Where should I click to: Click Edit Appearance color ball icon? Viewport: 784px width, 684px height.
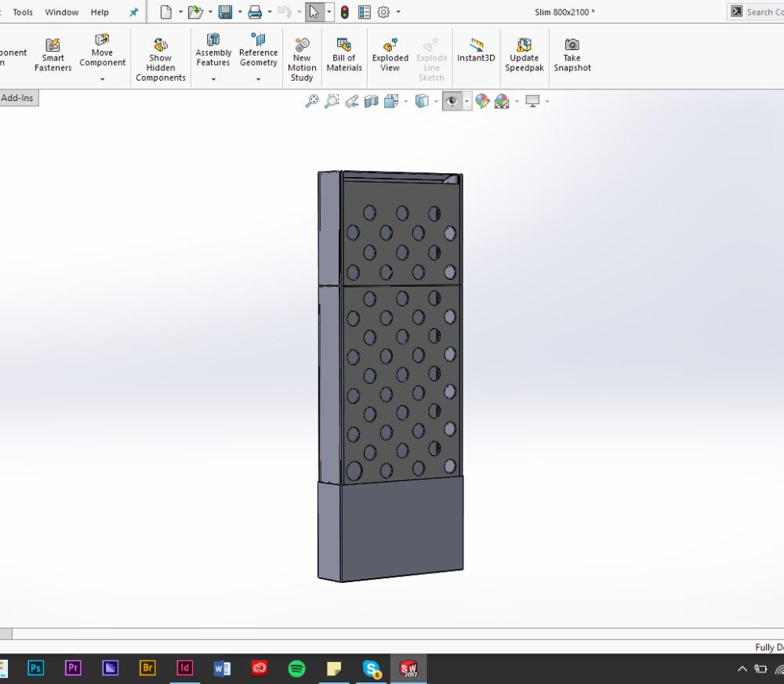pos(482,101)
